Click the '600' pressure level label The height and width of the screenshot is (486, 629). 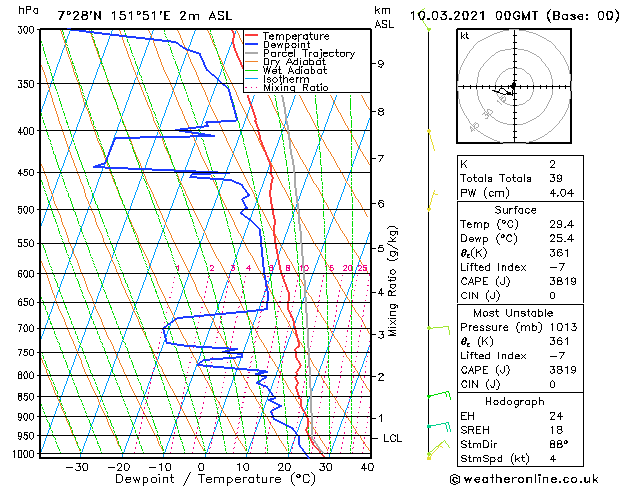click(28, 274)
